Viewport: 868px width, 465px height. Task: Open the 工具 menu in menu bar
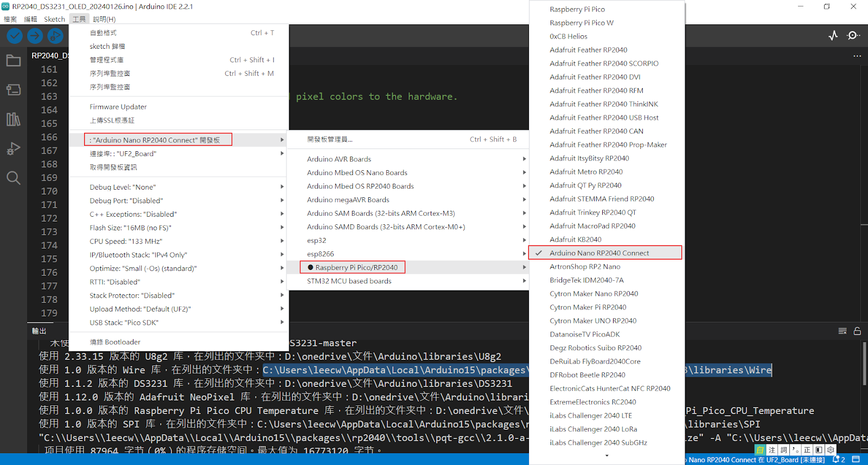79,19
